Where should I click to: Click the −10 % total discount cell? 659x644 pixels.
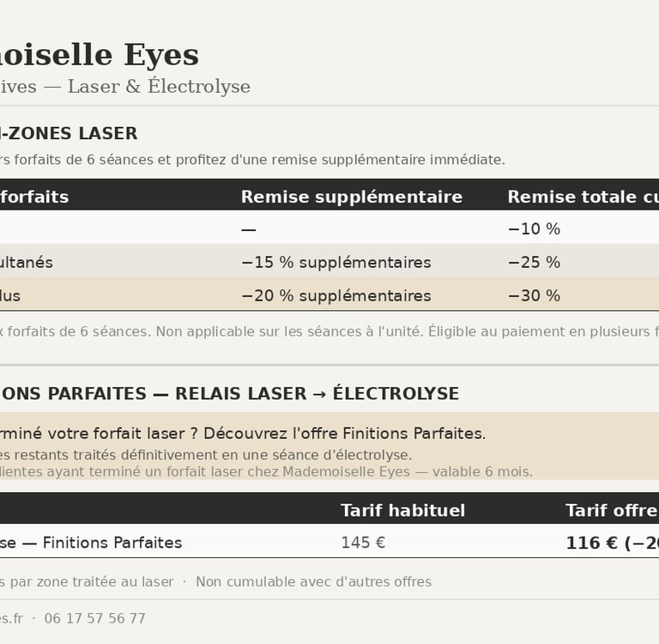point(533,229)
